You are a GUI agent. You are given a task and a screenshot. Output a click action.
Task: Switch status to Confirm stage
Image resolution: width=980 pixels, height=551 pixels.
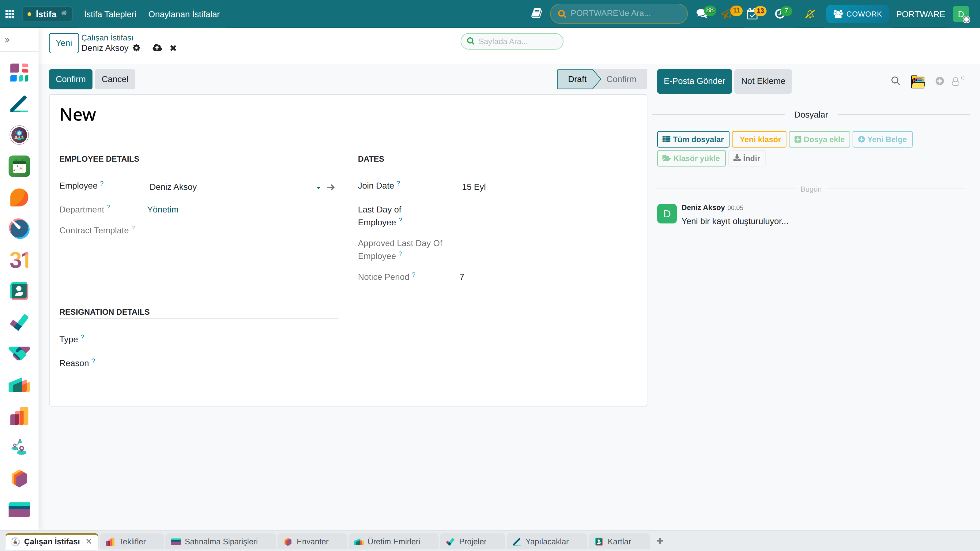[x=621, y=79]
